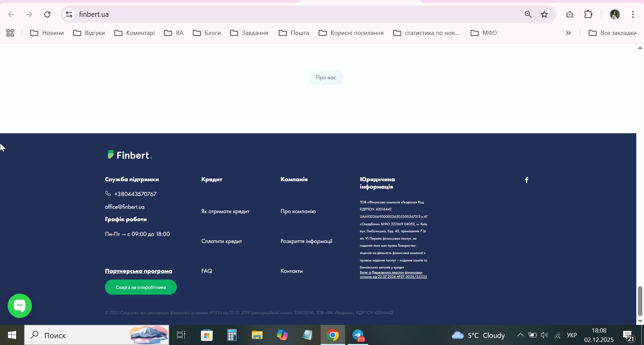Open the Розкриття інформації link
Image resolution: width=644 pixels, height=345 pixels.
pyautogui.click(x=307, y=241)
